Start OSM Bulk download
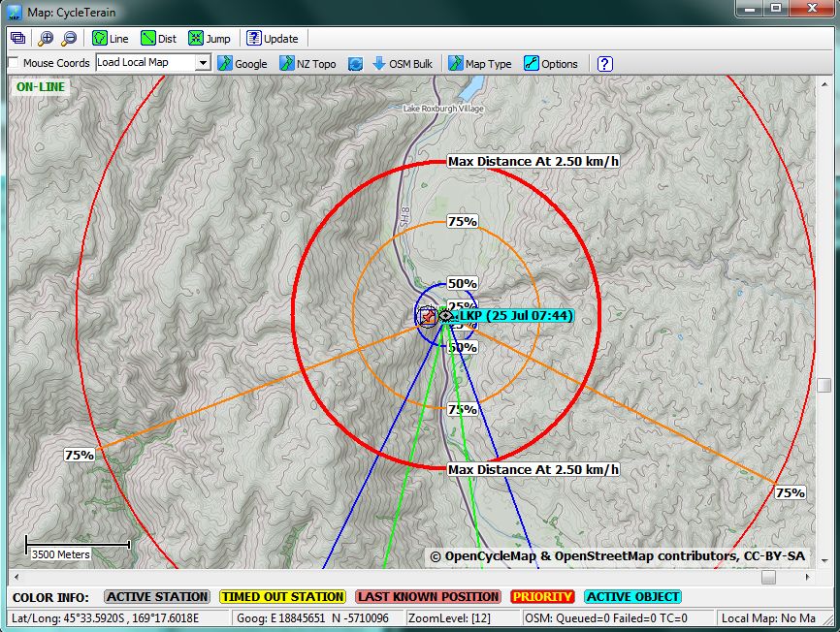The image size is (840, 632). coord(403,64)
